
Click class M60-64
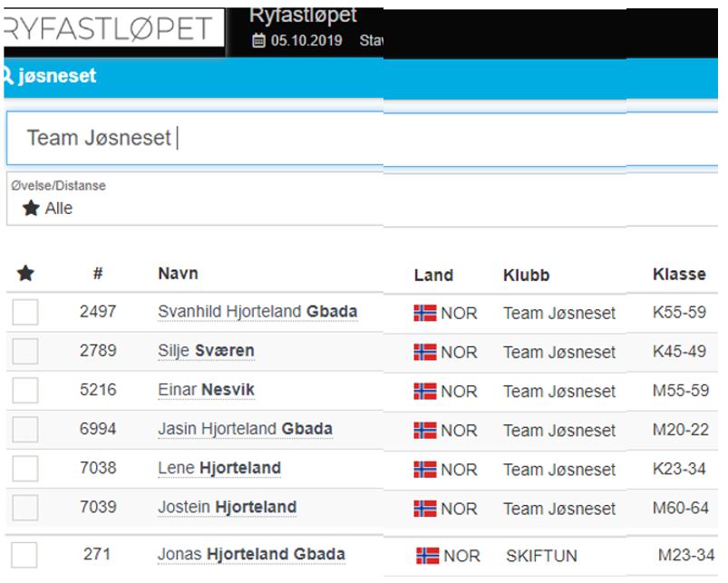pos(681,508)
